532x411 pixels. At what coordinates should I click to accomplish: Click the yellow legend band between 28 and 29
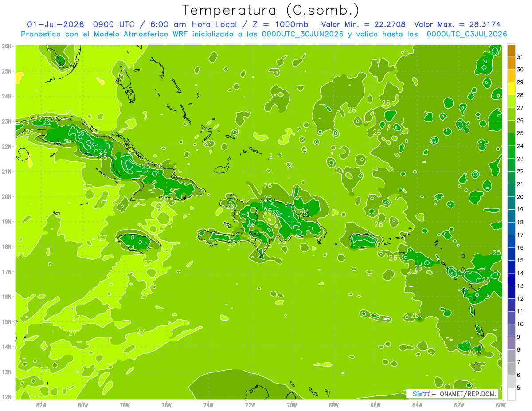tap(511, 89)
